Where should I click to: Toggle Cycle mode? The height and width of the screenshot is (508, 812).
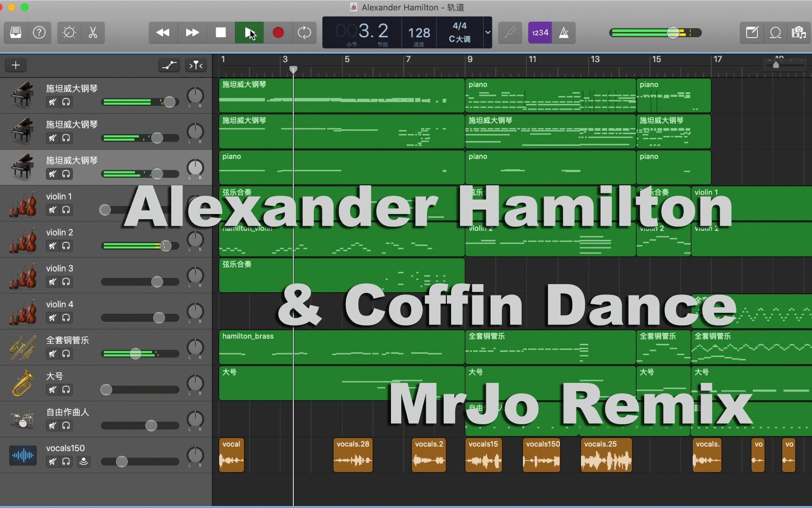pos(304,32)
